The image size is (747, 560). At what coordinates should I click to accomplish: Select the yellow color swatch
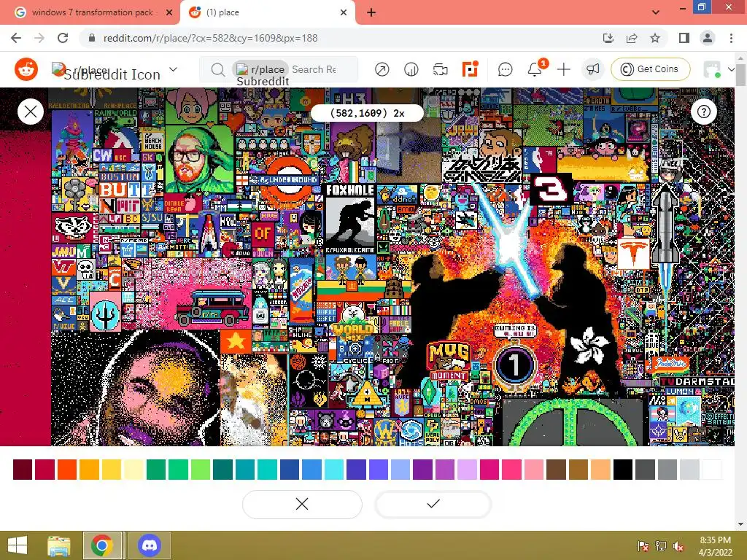(112, 470)
